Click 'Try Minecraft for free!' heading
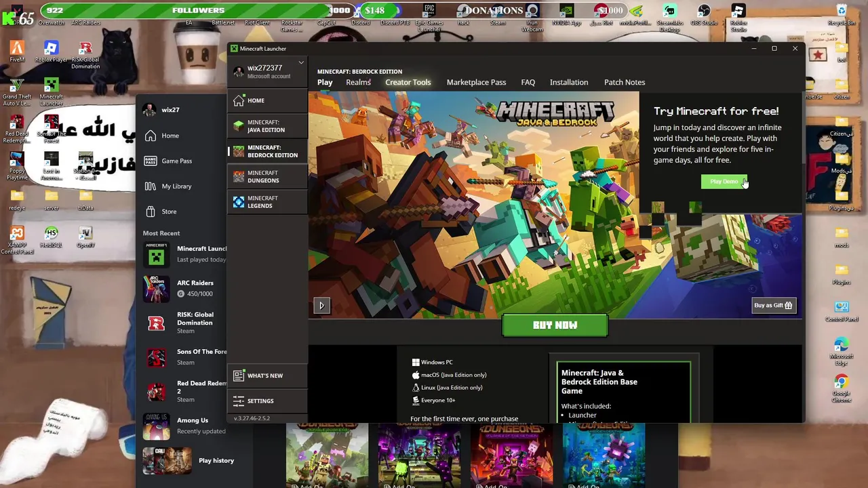The height and width of the screenshot is (488, 868). tap(716, 111)
